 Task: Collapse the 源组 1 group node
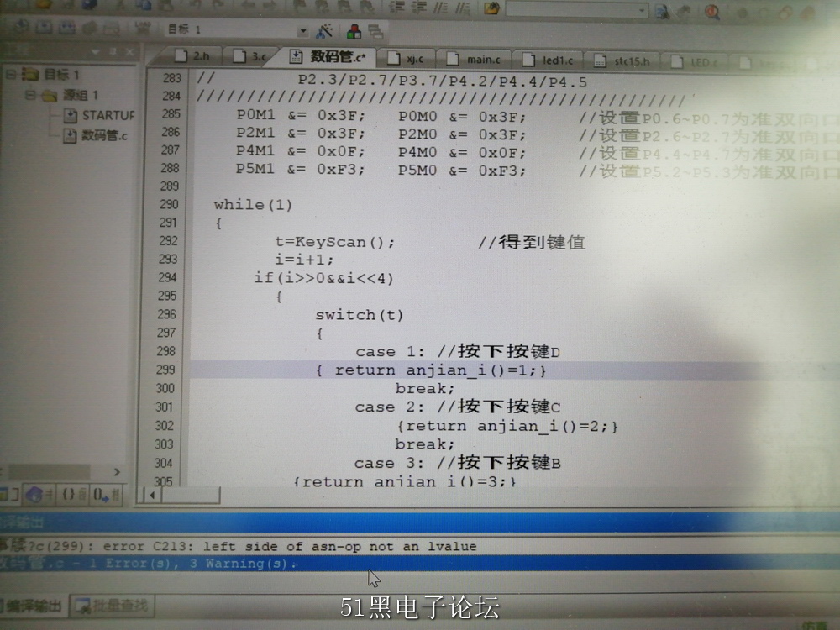[30, 95]
